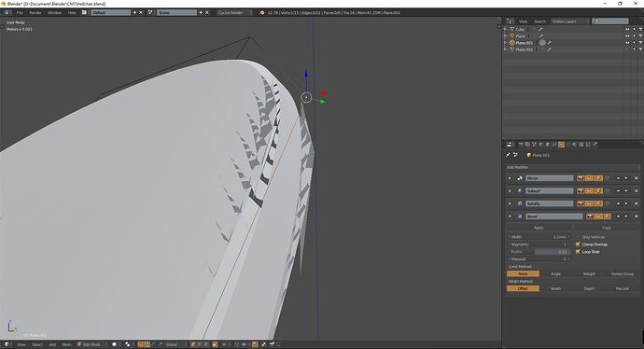Viewport: 644px width, 349px height.
Task: Toggle visibility eye for Plane.002 in outliner
Action: (x=627, y=49)
